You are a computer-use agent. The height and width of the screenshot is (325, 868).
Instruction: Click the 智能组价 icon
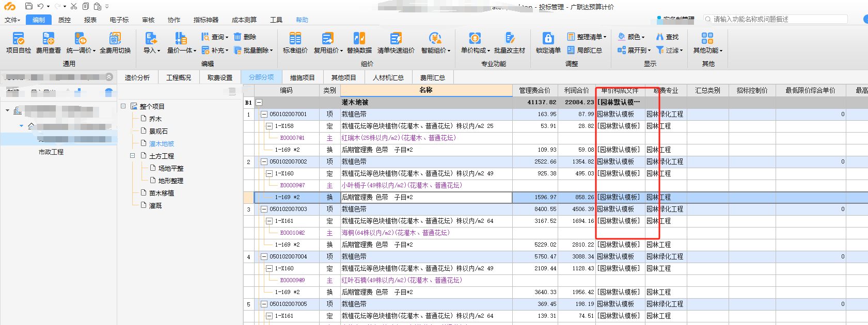point(435,39)
